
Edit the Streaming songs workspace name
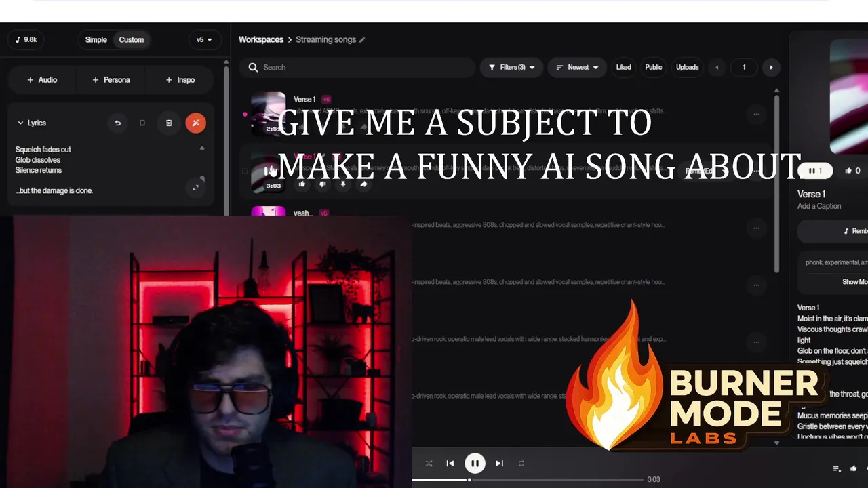(362, 39)
